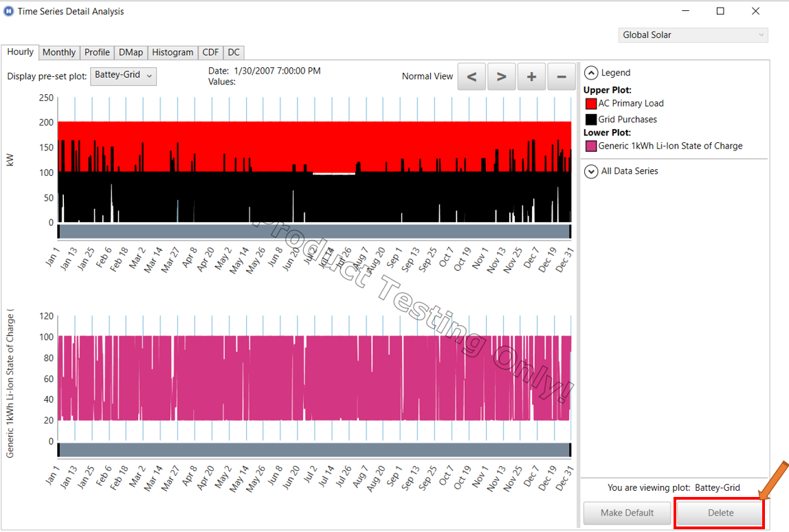Collapse the Legend section
The height and width of the screenshot is (532, 789).
coord(590,72)
